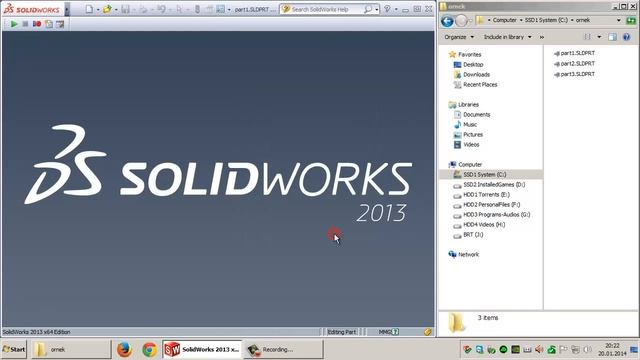The height and width of the screenshot is (360, 640).
Task: Click the MMGS unit system in status bar
Action: pos(385,332)
